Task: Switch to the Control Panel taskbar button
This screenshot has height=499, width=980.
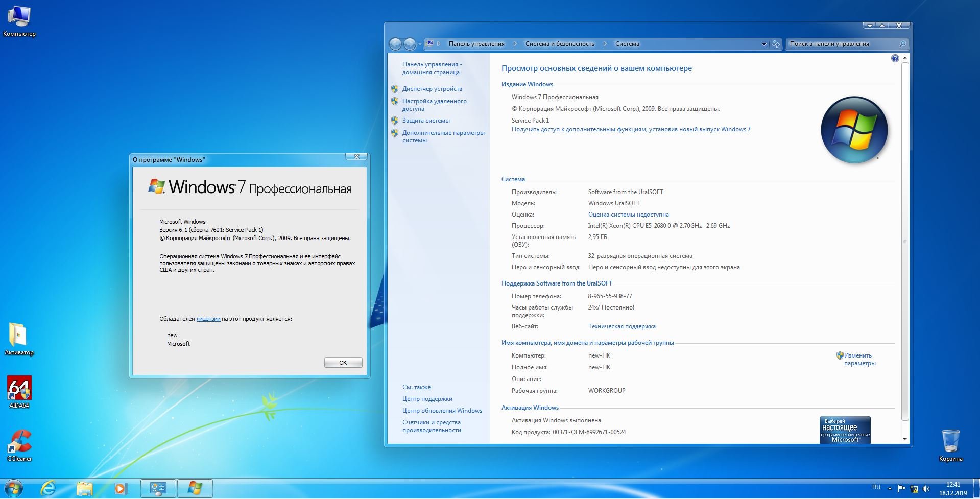Action: (158, 489)
